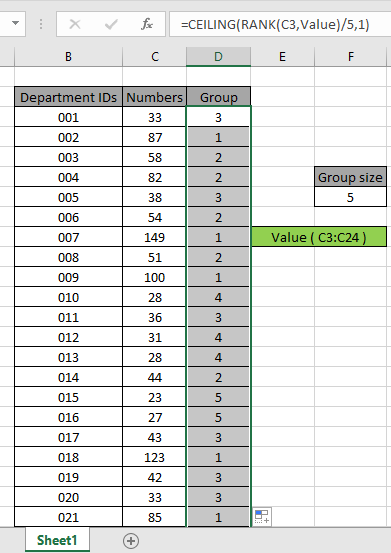Select Department ID 002 cell

68,137
